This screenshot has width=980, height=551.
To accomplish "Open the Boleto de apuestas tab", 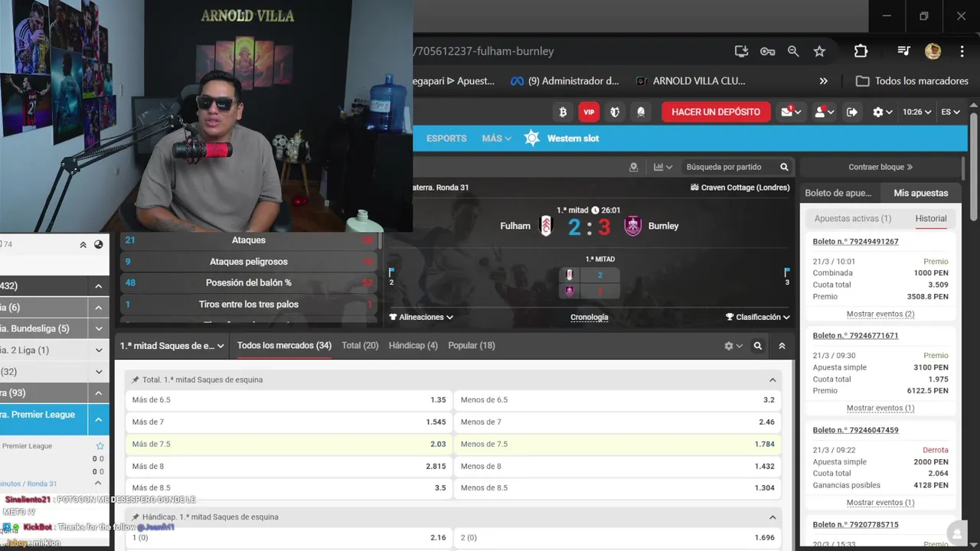I will 838,193.
